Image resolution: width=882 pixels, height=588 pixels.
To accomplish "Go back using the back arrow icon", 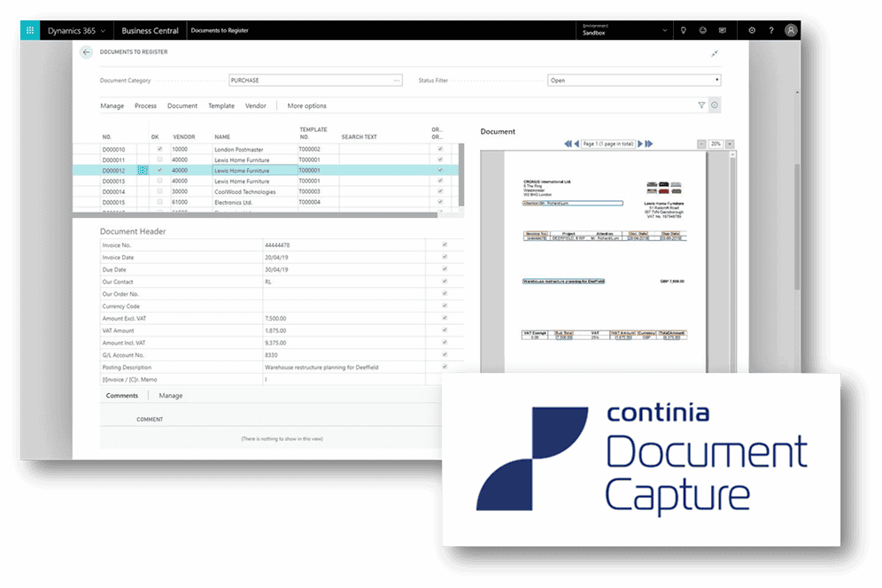I will [86, 53].
